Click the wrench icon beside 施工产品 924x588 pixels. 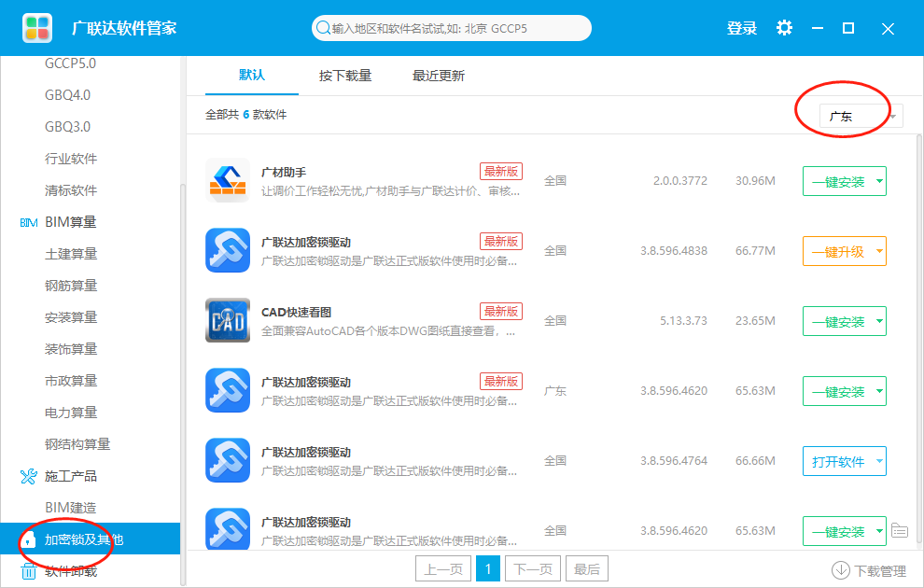pyautogui.click(x=28, y=476)
